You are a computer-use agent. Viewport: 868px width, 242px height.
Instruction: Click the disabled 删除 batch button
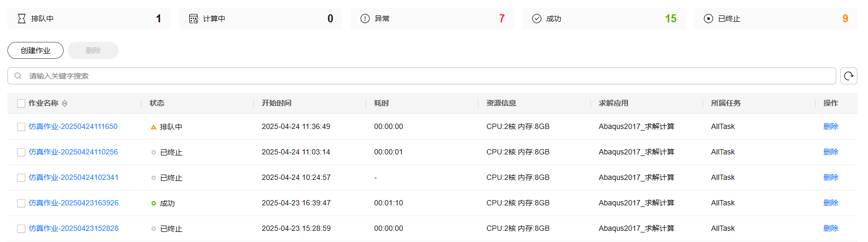tap(93, 50)
